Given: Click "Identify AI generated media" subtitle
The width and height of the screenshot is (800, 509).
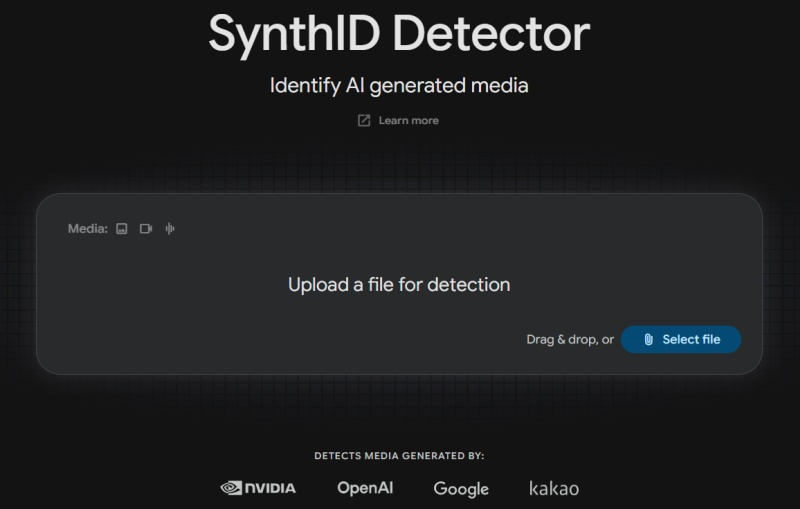Looking at the screenshot, I should coord(399,85).
